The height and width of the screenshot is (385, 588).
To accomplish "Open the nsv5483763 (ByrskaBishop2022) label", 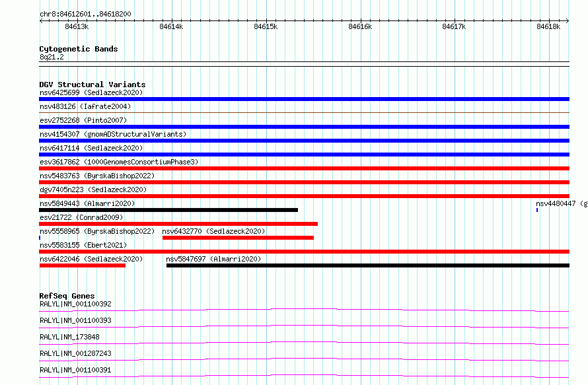I will click(x=97, y=176).
